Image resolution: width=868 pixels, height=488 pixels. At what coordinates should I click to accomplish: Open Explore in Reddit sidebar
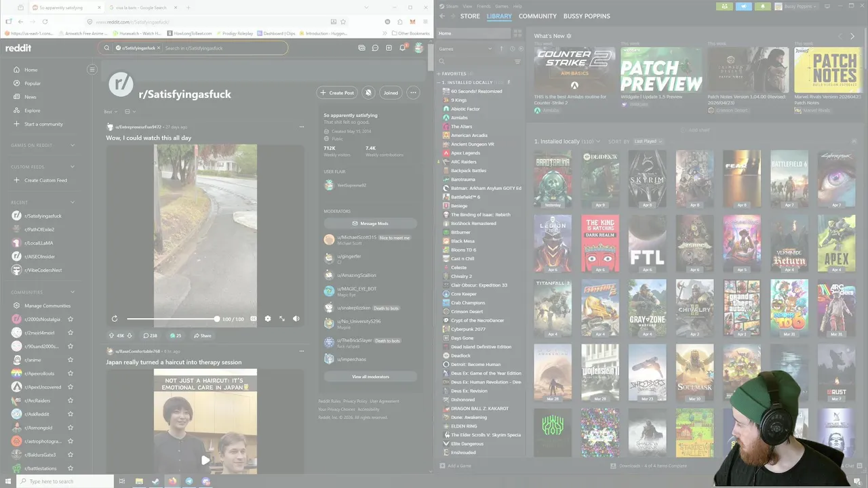coord(32,110)
